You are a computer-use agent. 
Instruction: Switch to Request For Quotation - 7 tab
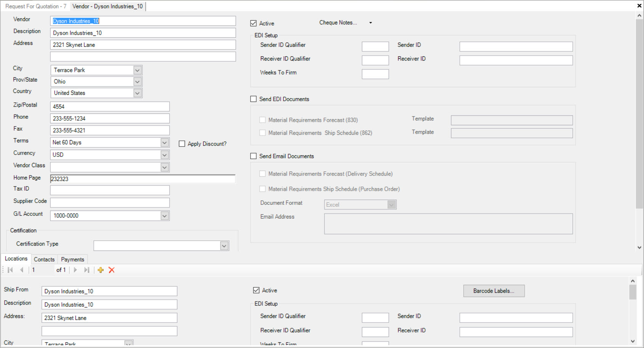point(36,6)
